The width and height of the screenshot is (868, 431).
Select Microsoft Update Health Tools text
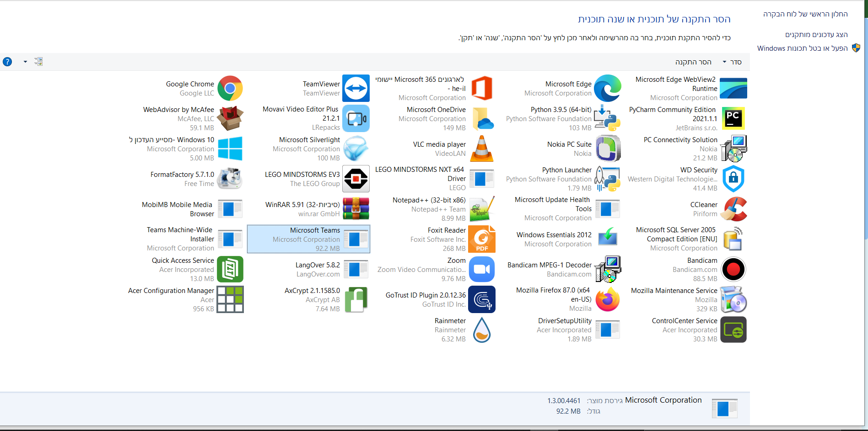point(553,204)
